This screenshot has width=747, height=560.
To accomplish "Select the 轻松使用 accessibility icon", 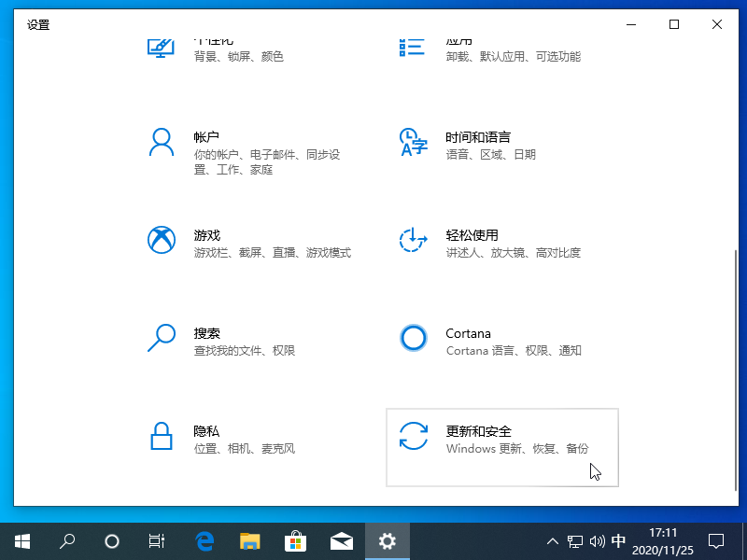I will 413,240.
